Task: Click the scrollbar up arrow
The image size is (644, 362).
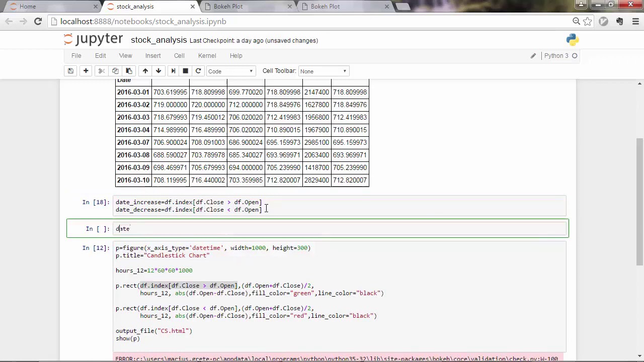Action: (x=639, y=84)
